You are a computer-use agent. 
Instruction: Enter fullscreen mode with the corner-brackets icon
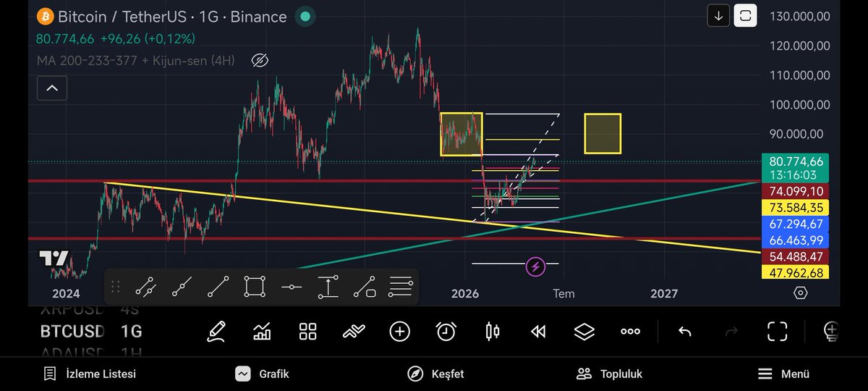click(778, 332)
